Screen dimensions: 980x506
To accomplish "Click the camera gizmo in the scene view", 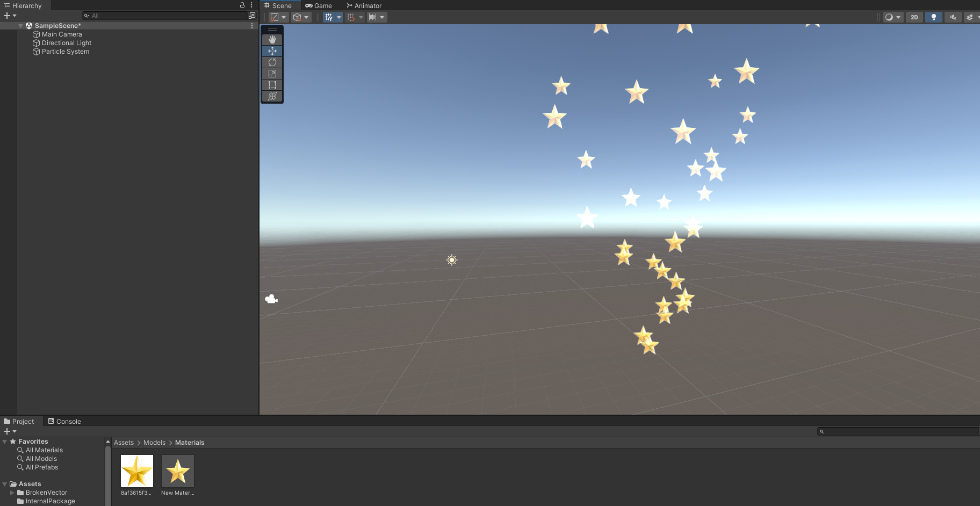I will pos(271,299).
